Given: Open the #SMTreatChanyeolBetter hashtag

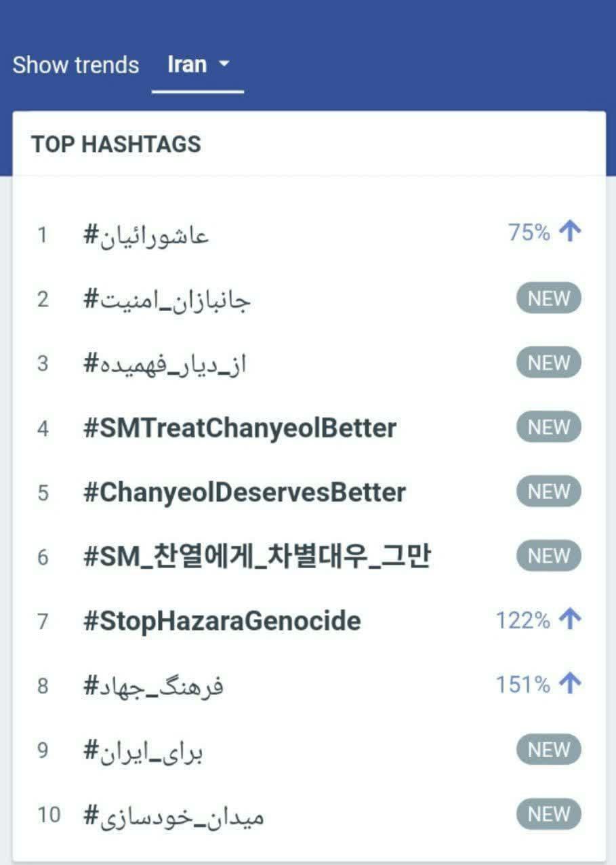Looking at the screenshot, I should [239, 428].
